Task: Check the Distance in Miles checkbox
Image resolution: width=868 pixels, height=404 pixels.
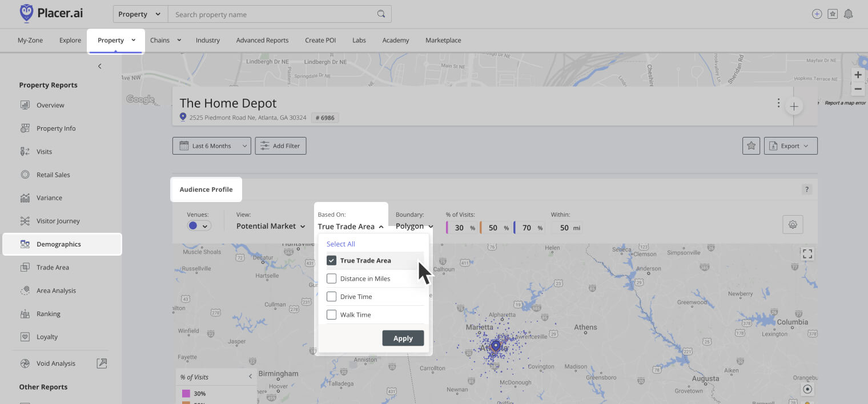Action: coord(331,278)
